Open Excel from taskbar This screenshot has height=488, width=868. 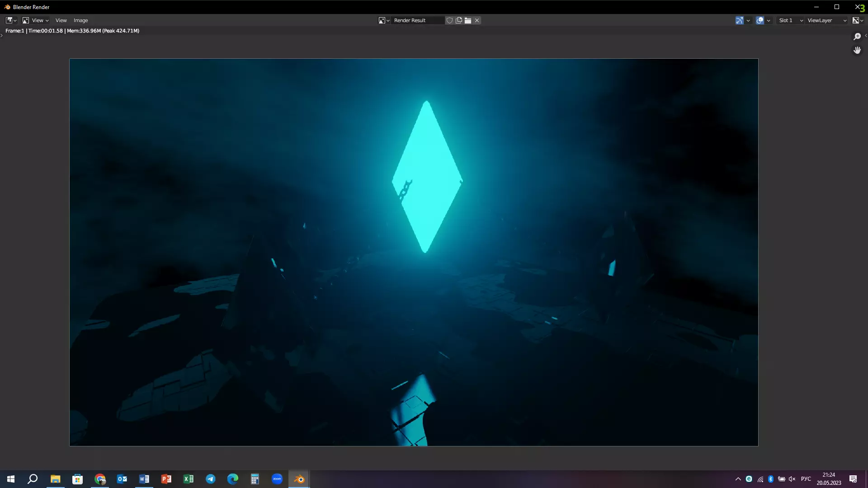189,479
